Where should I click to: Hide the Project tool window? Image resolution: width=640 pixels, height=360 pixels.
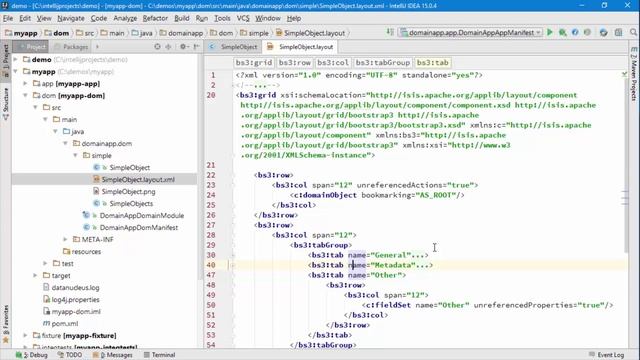click(196, 47)
